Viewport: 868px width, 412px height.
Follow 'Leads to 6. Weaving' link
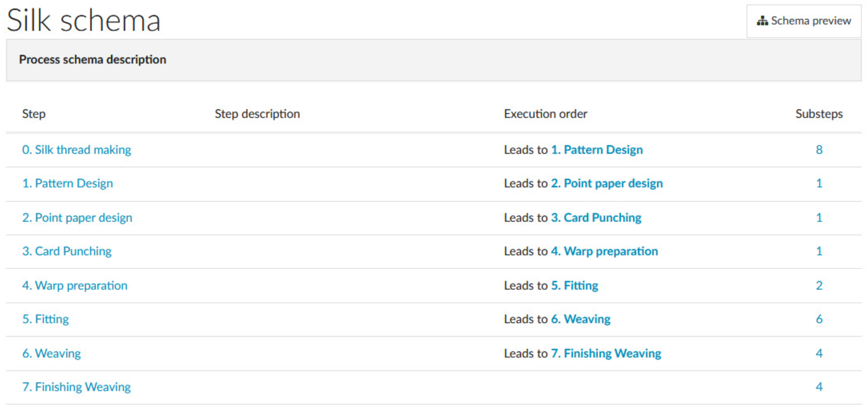pos(581,319)
